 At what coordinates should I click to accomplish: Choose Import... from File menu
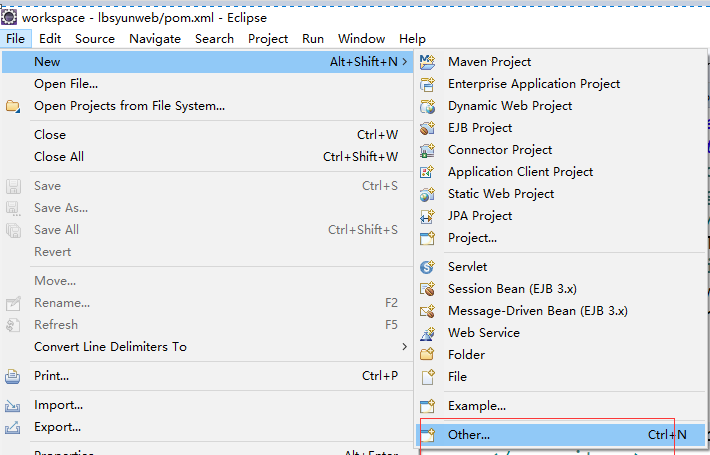click(x=207, y=405)
